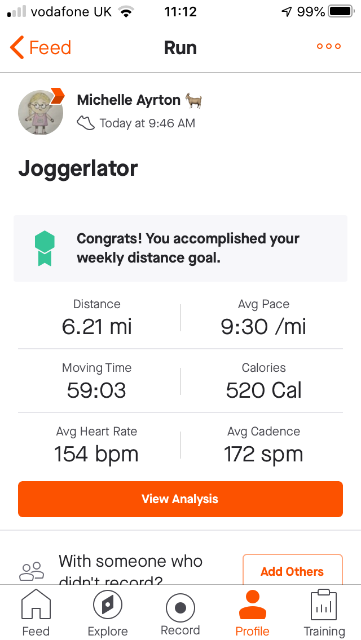Open the weekly distance goal banner
Image resolution: width=361 pixels, height=640 pixels.
(x=180, y=248)
